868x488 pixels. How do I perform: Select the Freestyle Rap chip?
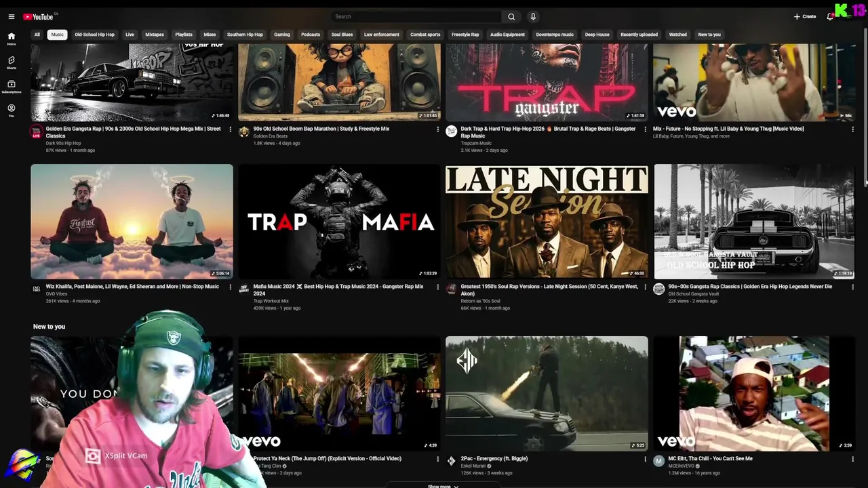(x=465, y=35)
